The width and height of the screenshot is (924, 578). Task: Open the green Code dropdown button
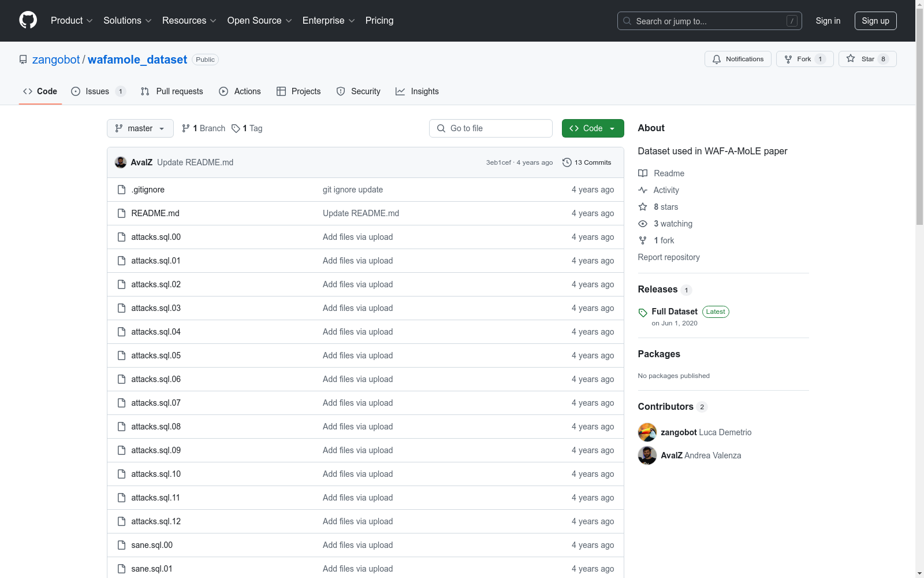pos(593,128)
